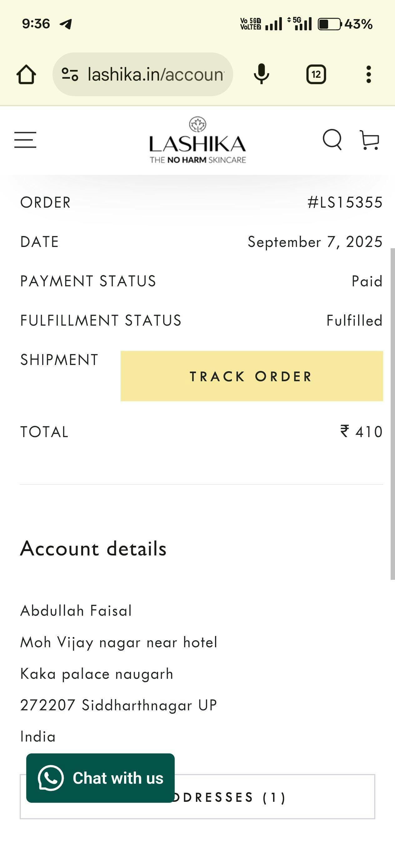Open the browser tab switcher

(316, 74)
